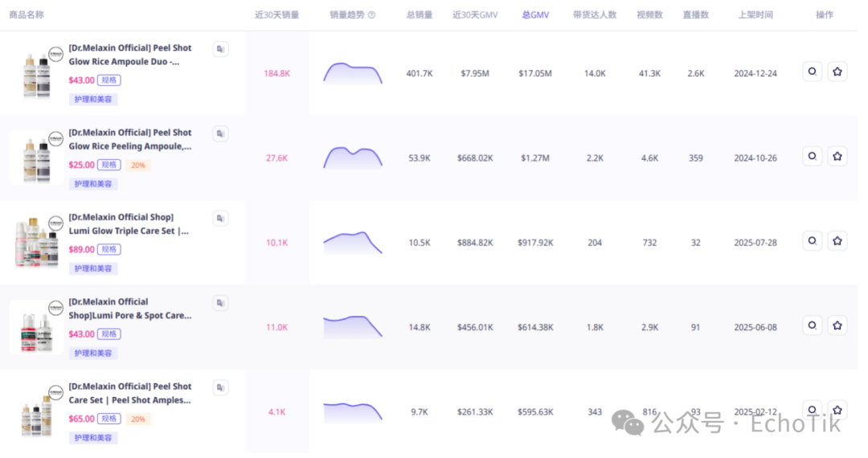Open Lumi Glow Triple Care Set title

[129, 224]
